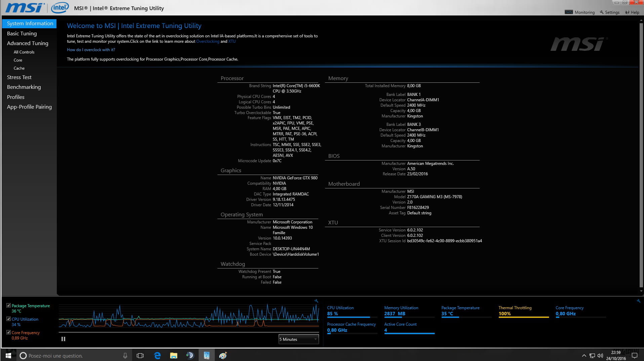
Task: Click the volume speaker tray icon
Action: [600, 356]
